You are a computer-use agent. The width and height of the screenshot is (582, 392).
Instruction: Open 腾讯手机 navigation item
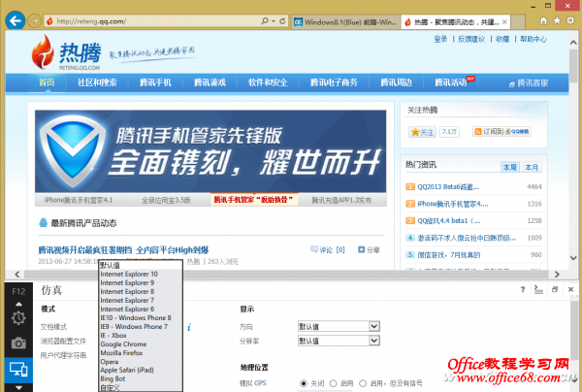pos(155,82)
